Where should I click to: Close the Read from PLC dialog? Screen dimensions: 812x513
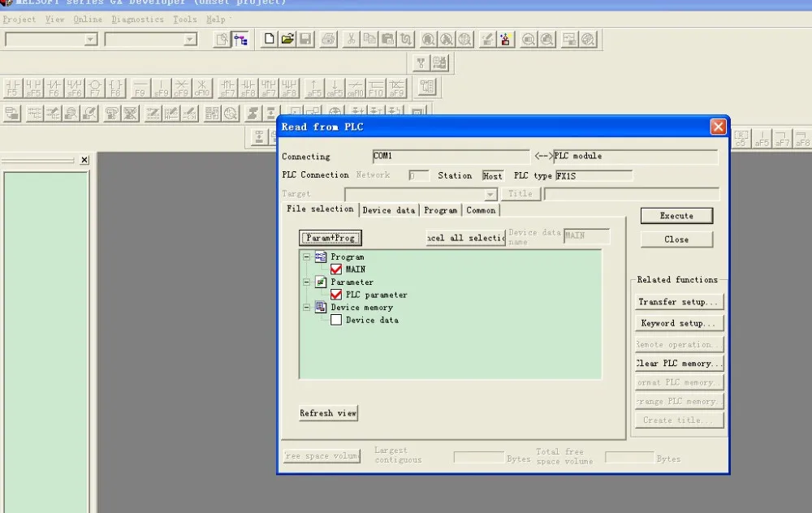click(x=719, y=127)
